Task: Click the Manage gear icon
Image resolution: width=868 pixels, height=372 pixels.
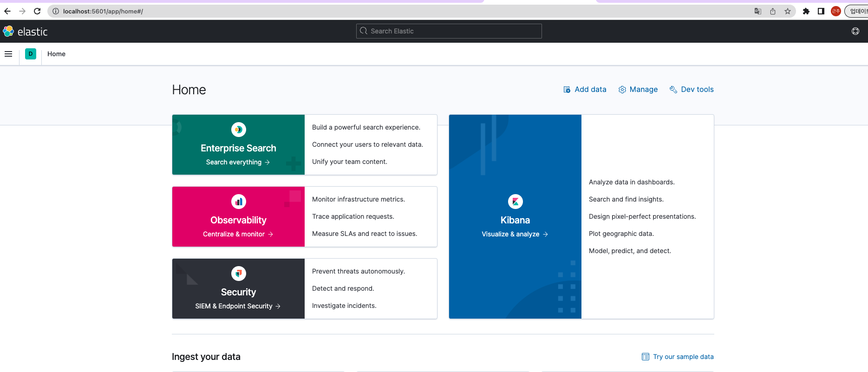Action: (x=622, y=90)
